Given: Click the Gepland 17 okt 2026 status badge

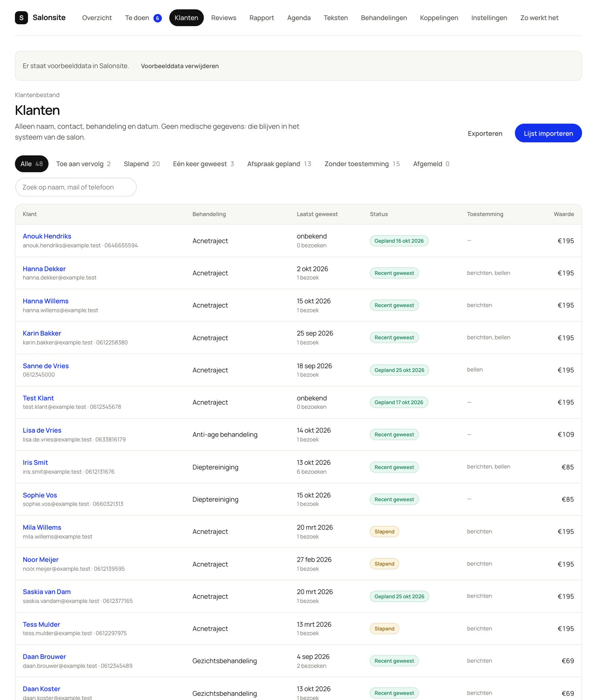Looking at the screenshot, I should pyautogui.click(x=398, y=402).
